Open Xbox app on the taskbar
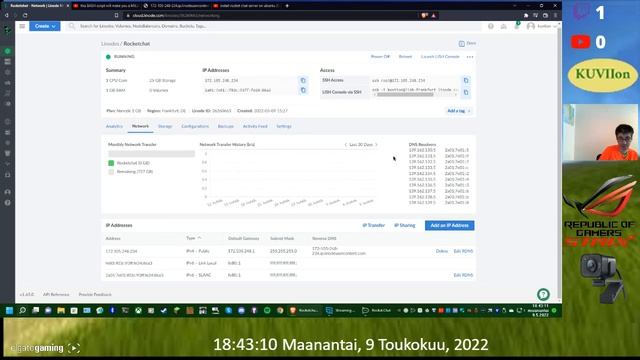Image resolution: width=640 pixels, height=360 pixels. 138,311
